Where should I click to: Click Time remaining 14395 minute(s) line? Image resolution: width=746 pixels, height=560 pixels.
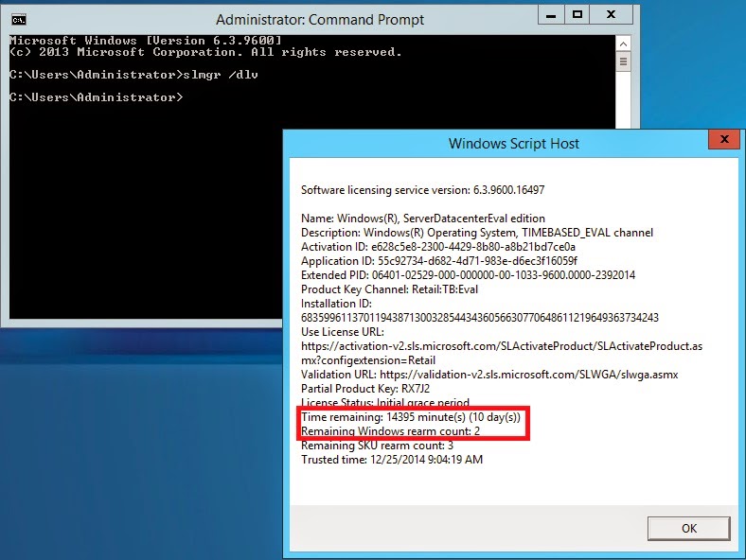pos(411,417)
